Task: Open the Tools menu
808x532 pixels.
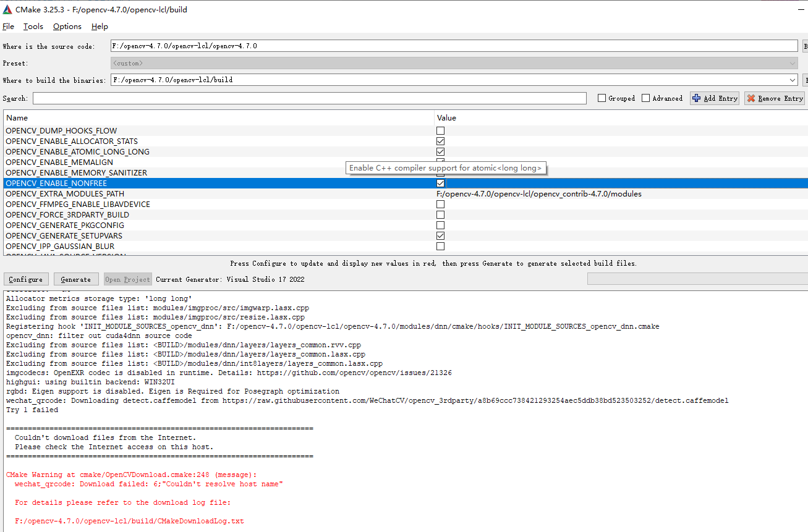Action: [33, 26]
